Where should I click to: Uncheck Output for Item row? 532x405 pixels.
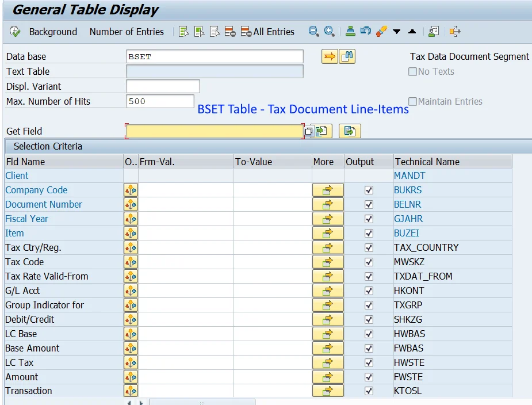(369, 233)
